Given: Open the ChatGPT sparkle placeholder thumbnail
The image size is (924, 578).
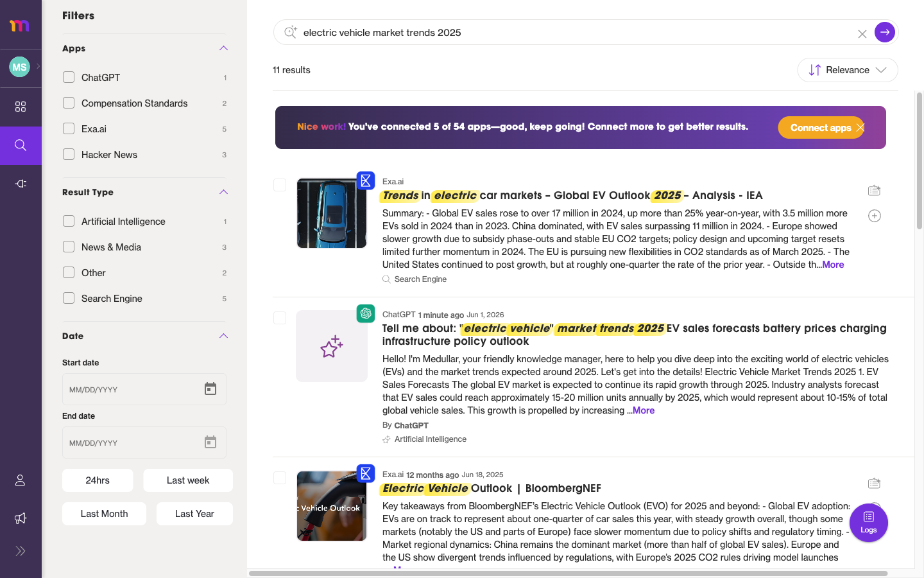Looking at the screenshot, I should (x=332, y=346).
